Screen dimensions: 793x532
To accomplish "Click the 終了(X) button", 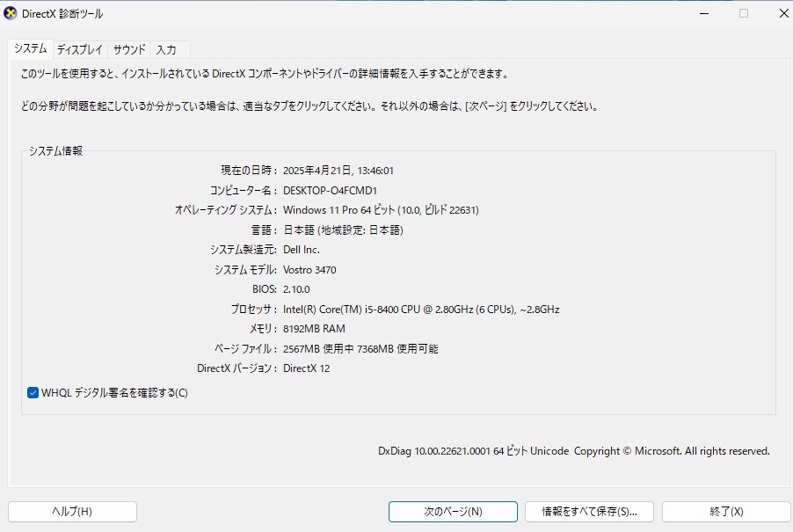I will (726, 511).
